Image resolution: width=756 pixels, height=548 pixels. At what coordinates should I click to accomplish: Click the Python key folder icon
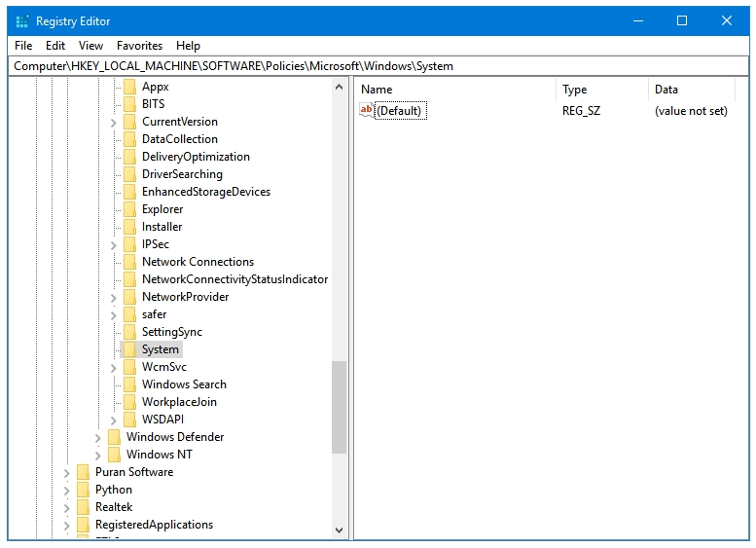[83, 490]
